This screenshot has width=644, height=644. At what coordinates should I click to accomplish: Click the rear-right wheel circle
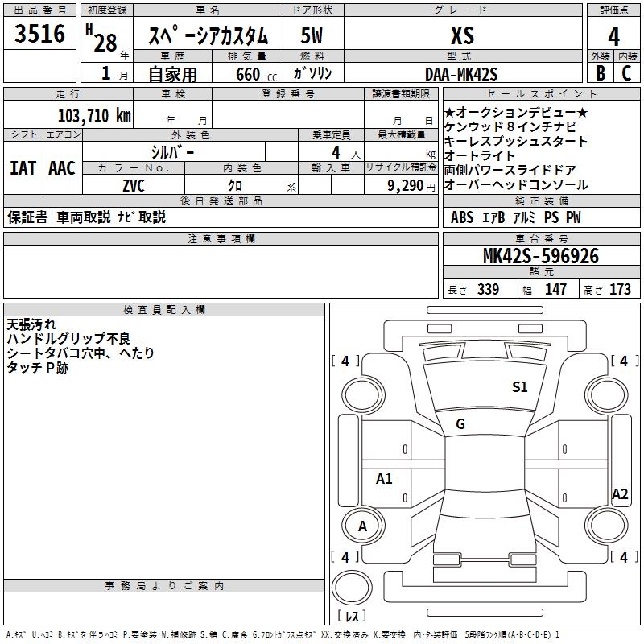tap(607, 526)
